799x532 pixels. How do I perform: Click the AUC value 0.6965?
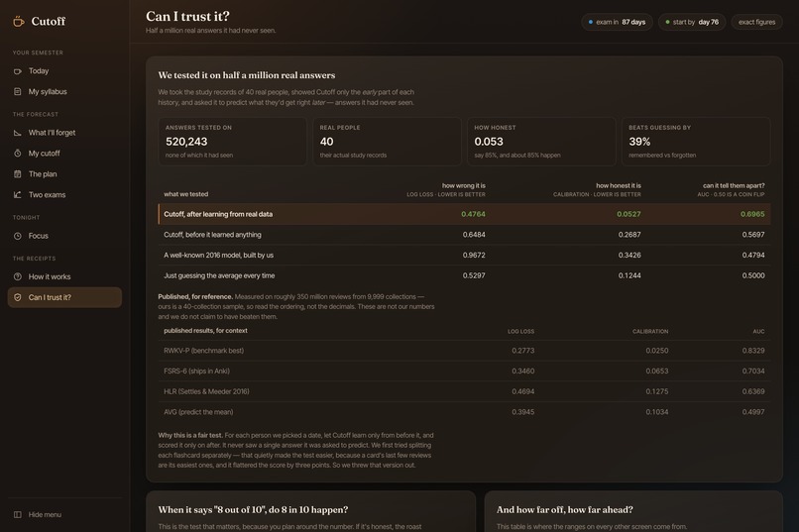click(752, 214)
